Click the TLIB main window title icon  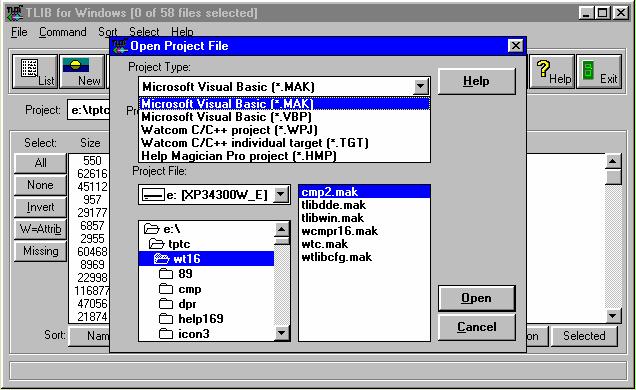[15, 13]
